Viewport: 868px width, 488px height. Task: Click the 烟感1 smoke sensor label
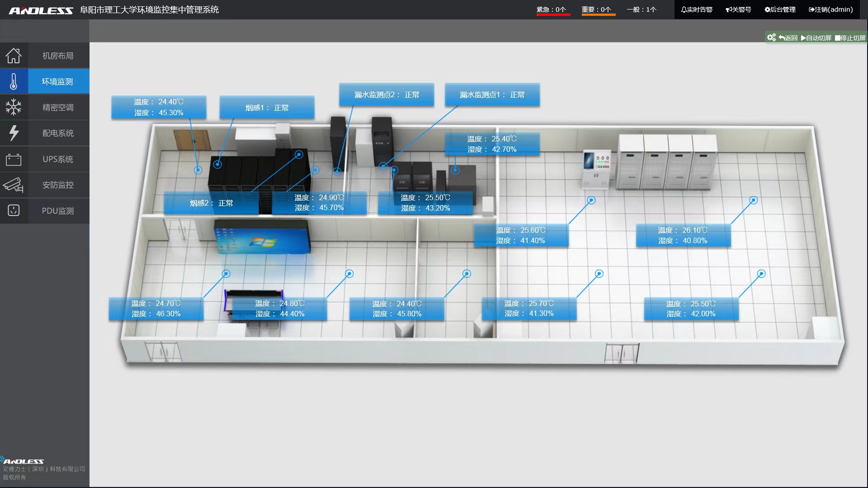point(267,108)
